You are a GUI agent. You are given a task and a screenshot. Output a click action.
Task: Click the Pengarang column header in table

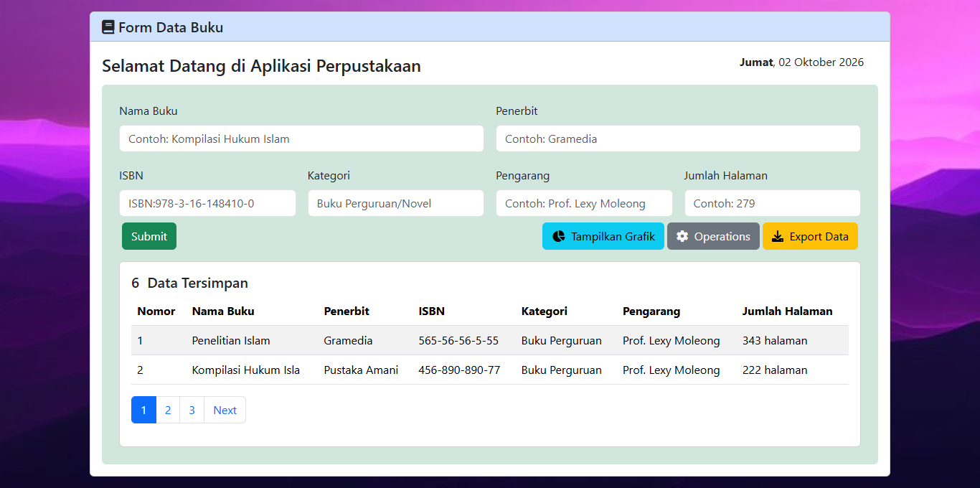click(x=651, y=311)
